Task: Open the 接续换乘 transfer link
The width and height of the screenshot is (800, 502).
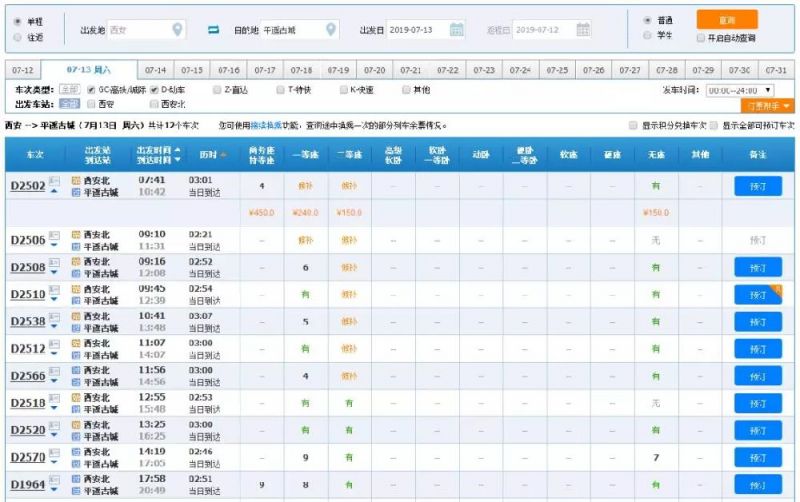Action: click(266, 125)
